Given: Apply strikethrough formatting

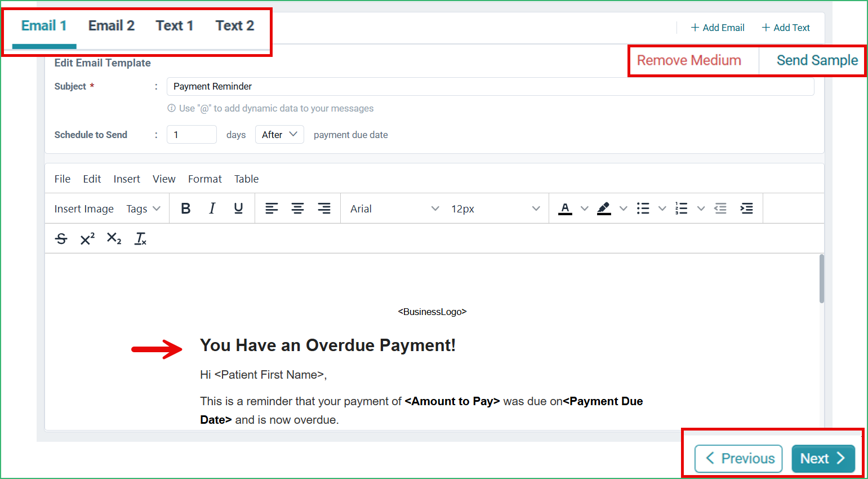Looking at the screenshot, I should (61, 239).
